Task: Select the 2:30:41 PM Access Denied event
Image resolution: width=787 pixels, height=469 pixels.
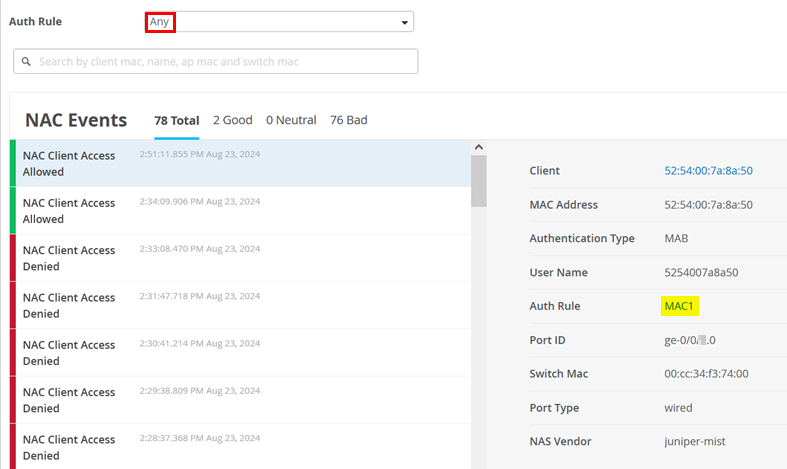Action: 240,352
